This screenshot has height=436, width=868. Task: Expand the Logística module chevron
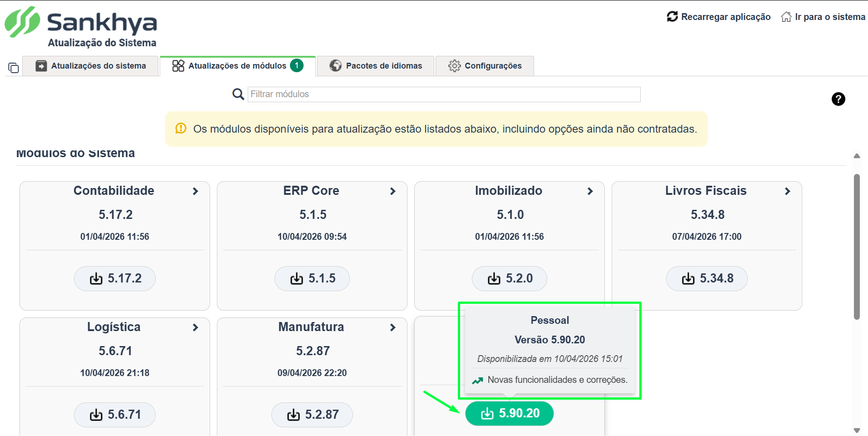196,327
